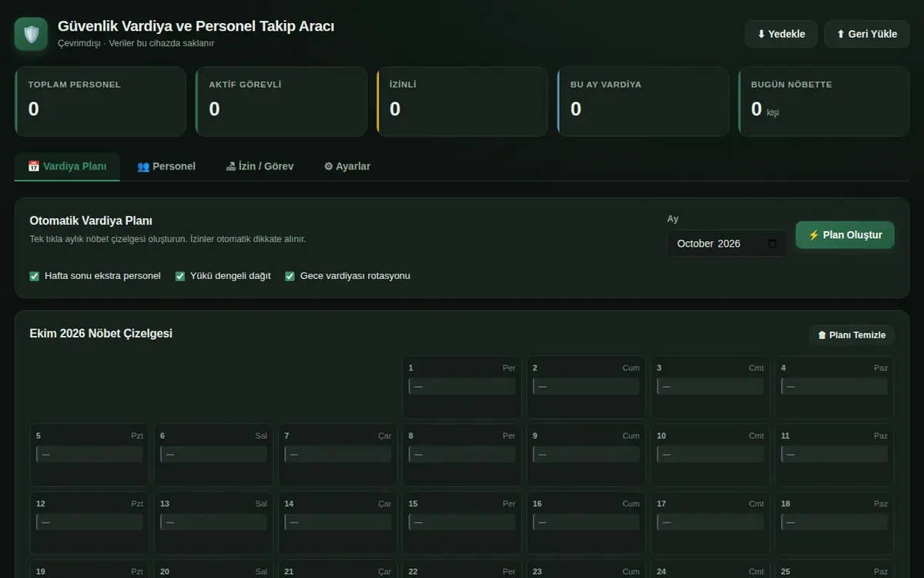Open the calendar picker icon in month field
Screen dimensions: 924x578
pos(772,244)
